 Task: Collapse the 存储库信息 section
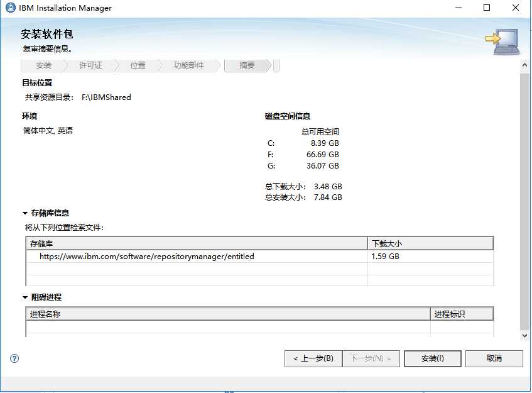click(x=25, y=213)
